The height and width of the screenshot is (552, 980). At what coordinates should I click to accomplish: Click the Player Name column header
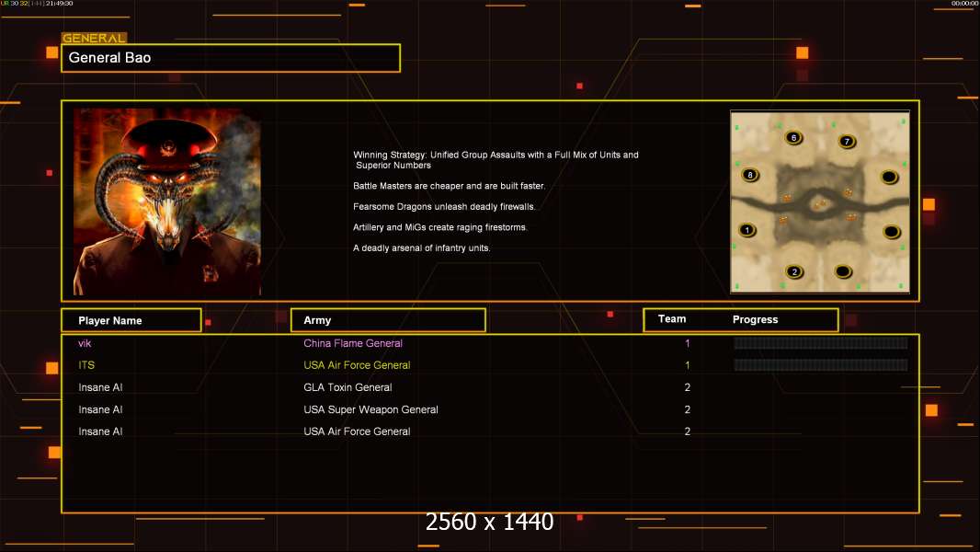point(131,320)
